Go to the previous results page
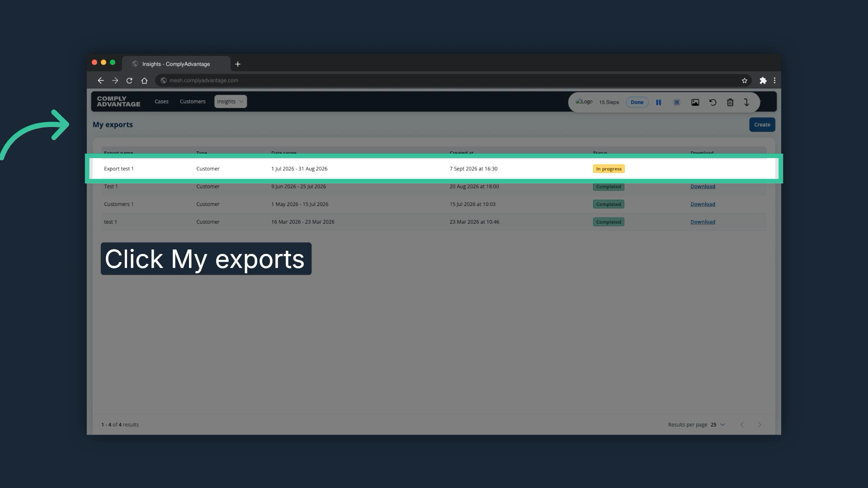868x488 pixels. point(742,425)
